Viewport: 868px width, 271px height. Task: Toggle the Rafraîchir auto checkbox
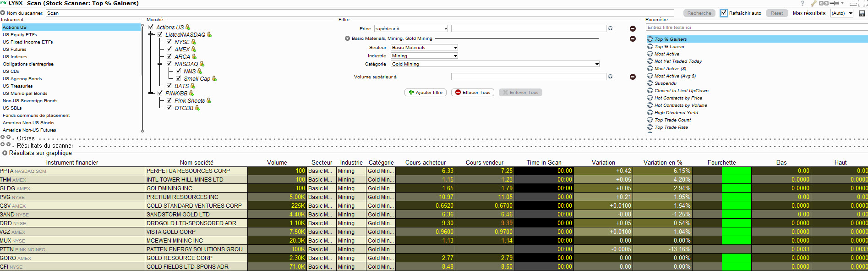pyautogui.click(x=724, y=13)
